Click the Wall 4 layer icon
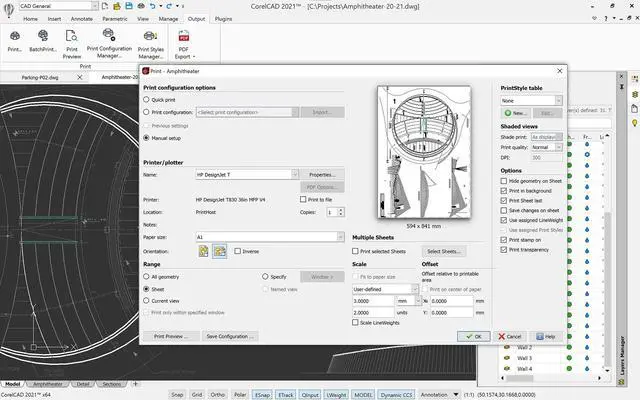Screen dimensions: 640x400 [x=507, y=369]
